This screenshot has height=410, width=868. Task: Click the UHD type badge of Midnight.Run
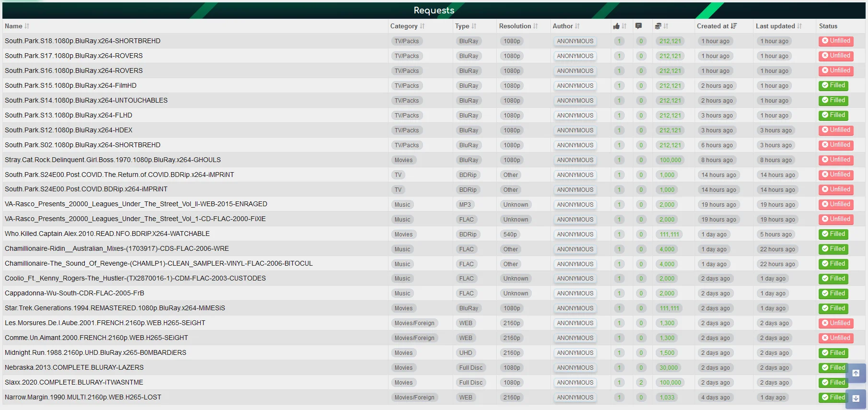click(x=466, y=353)
